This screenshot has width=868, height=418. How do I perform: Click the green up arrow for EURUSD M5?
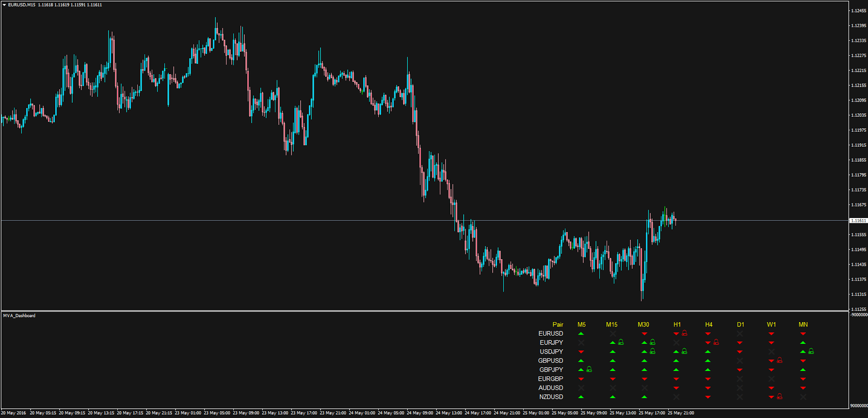tap(581, 334)
